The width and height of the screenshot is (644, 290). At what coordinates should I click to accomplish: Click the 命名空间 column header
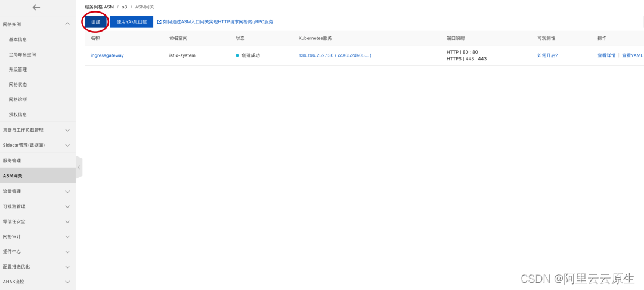point(178,38)
